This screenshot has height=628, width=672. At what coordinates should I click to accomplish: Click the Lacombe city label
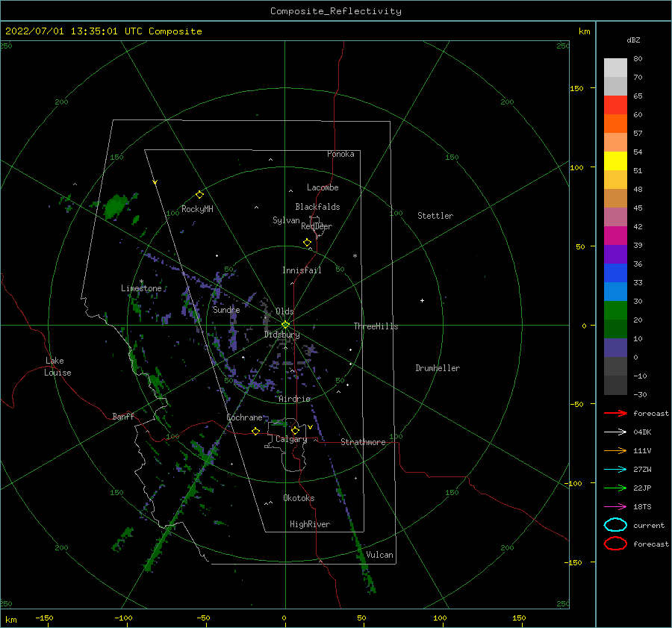point(323,187)
